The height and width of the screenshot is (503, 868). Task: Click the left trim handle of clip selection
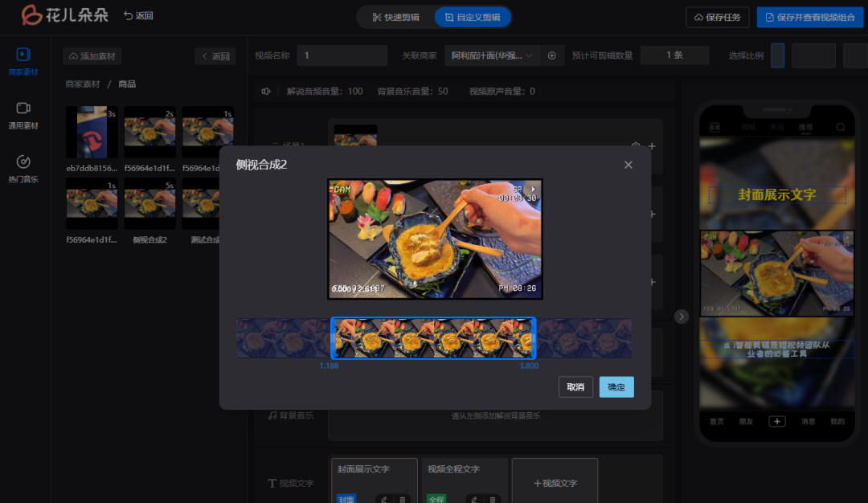click(334, 338)
